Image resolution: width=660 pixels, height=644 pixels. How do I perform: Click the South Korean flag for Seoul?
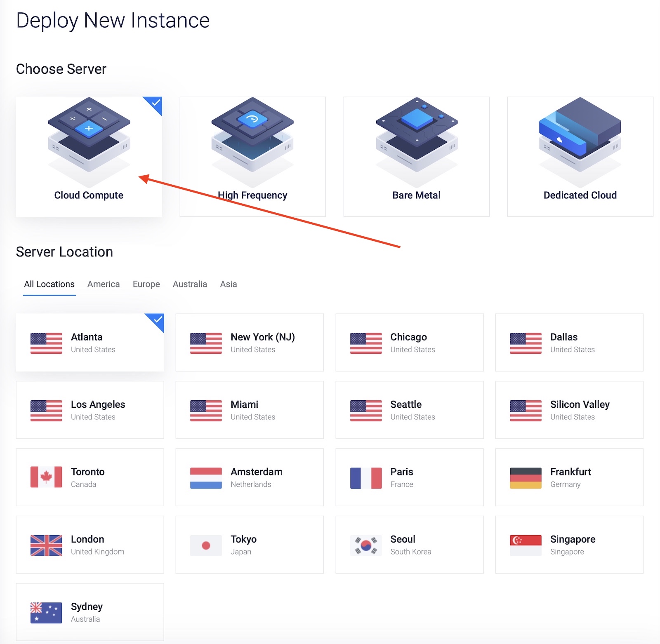[x=366, y=545]
